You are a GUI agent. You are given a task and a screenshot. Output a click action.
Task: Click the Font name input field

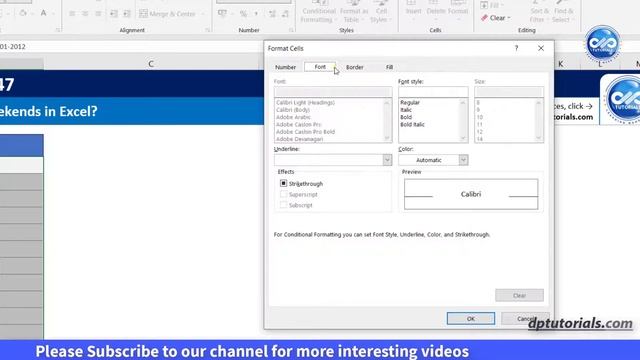pyautogui.click(x=333, y=92)
